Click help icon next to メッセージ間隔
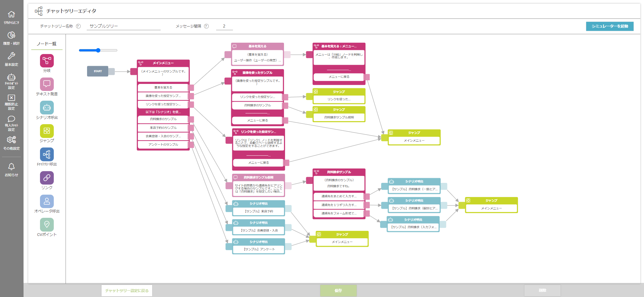The height and width of the screenshot is (297, 644). click(x=206, y=26)
